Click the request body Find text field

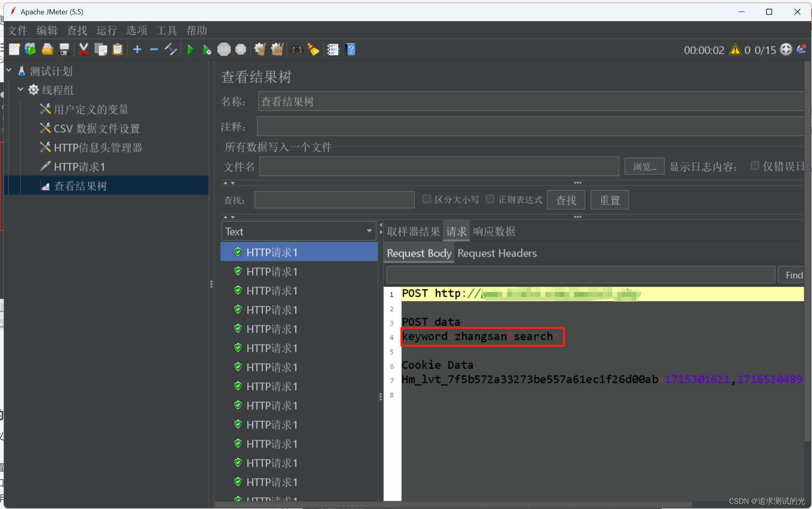(581, 275)
